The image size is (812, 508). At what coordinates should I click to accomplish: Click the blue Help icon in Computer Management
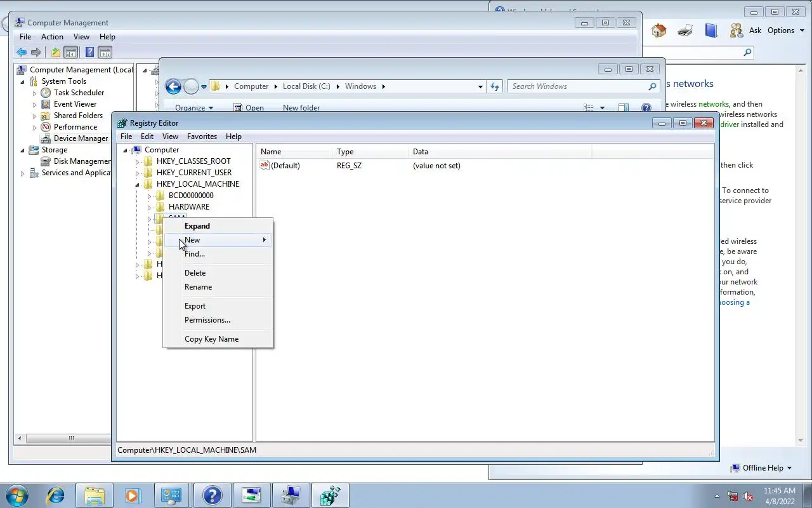pyautogui.click(x=90, y=53)
